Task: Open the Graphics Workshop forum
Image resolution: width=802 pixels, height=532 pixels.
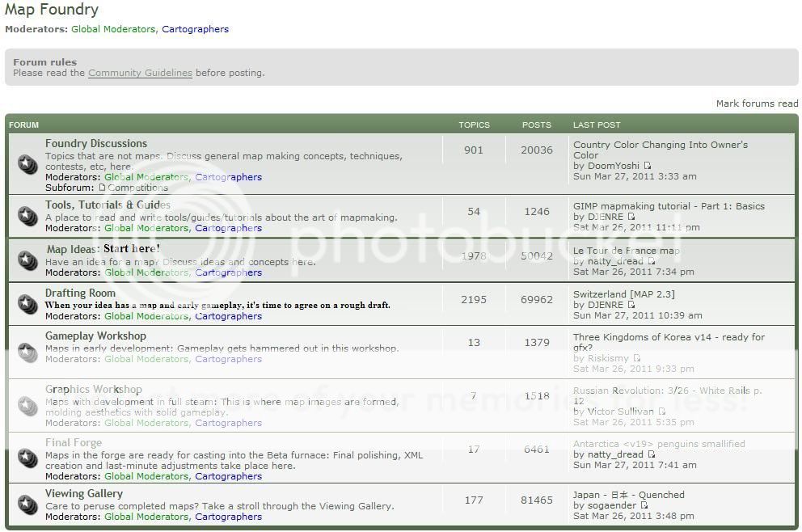Action: 94,389
